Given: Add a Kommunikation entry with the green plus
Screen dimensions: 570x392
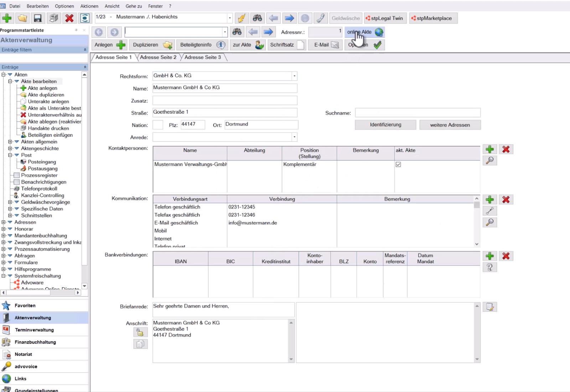Looking at the screenshot, I should click(490, 200).
